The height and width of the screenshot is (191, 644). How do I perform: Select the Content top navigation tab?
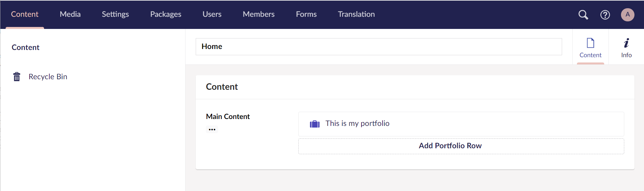25,14
